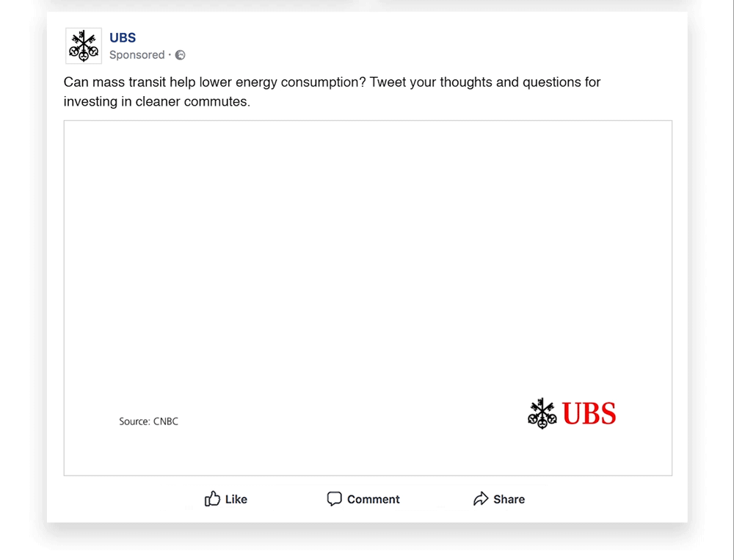Click 'investing in cleaner commutes' caption text
734x560 pixels.
(x=157, y=101)
